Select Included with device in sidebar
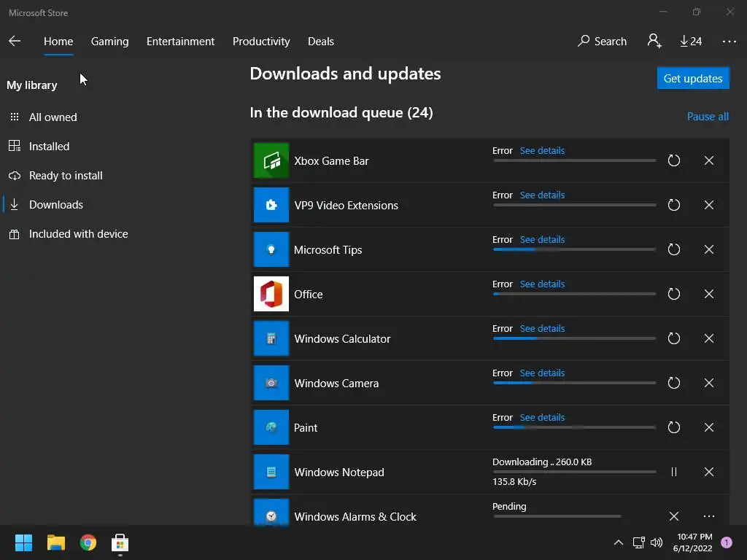 (69, 234)
